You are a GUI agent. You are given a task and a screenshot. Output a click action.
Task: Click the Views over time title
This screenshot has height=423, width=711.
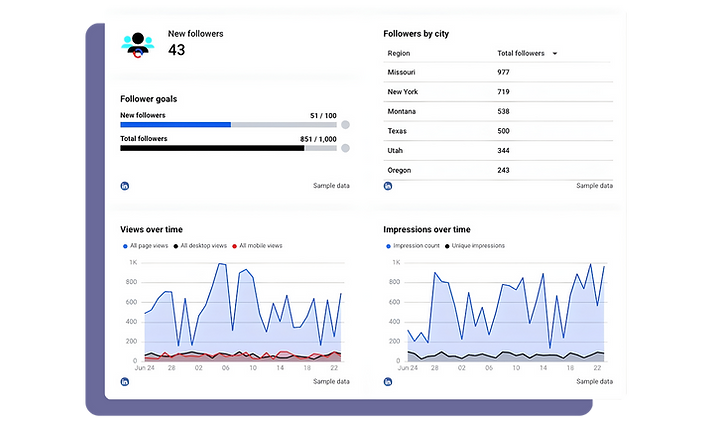click(x=151, y=229)
